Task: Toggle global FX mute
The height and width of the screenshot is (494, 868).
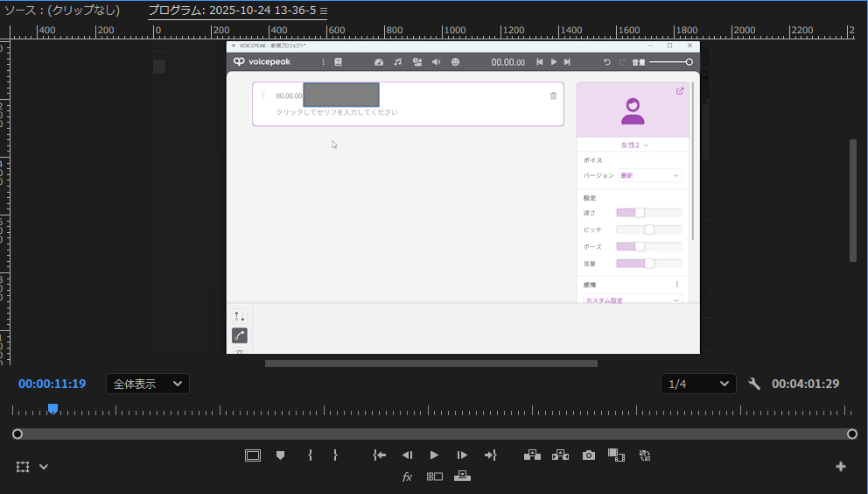Action: (407, 476)
